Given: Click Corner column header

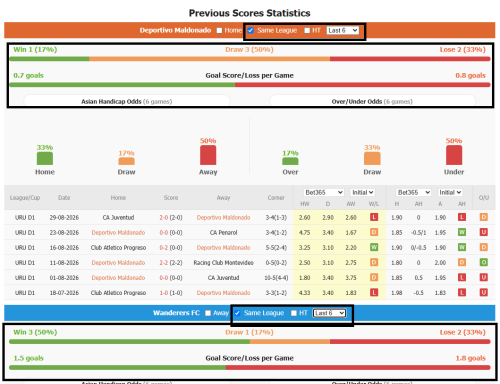Looking at the screenshot, I should 276,198.
